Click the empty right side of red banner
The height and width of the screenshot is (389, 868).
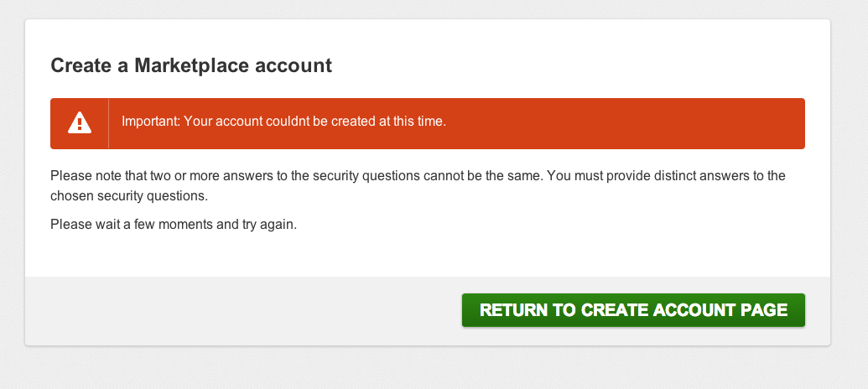pos(654,123)
